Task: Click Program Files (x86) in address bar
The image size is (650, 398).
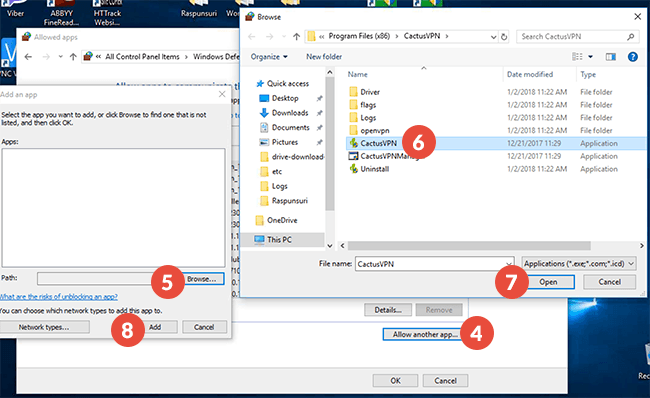Action: (359, 36)
